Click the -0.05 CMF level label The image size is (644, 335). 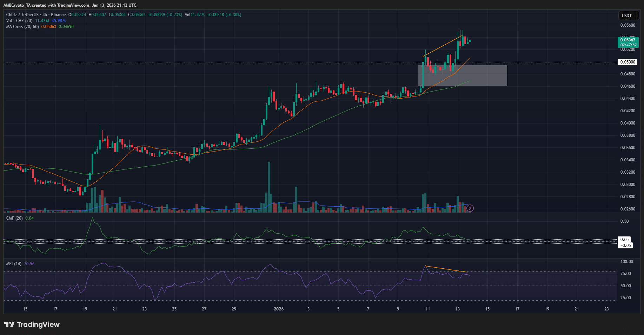[x=626, y=246]
